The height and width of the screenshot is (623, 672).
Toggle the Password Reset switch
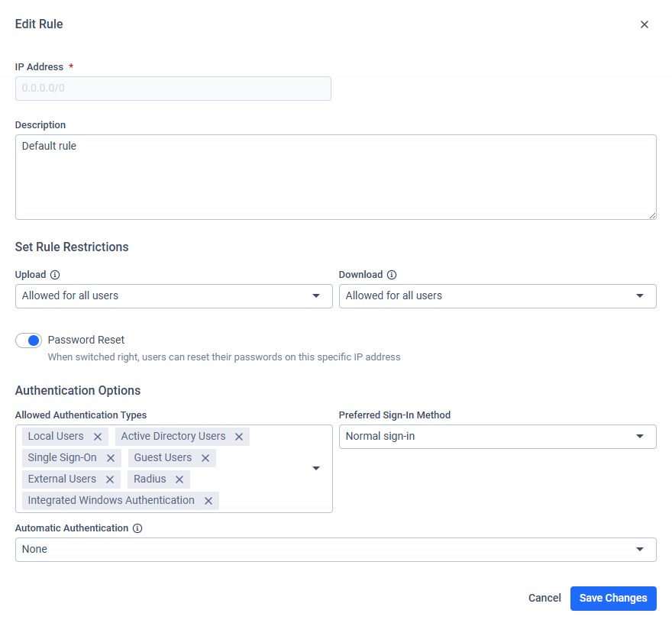[x=28, y=341]
